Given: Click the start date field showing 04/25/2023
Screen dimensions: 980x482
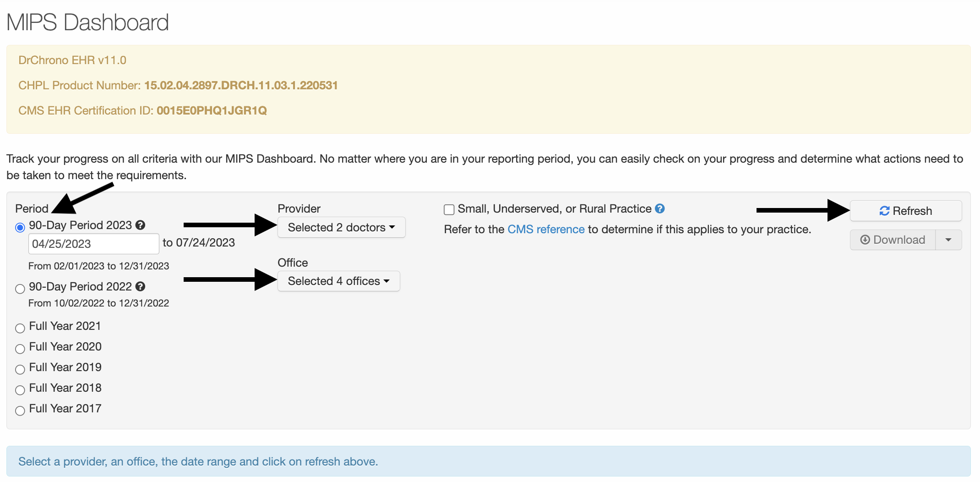Looking at the screenshot, I should click(x=94, y=244).
